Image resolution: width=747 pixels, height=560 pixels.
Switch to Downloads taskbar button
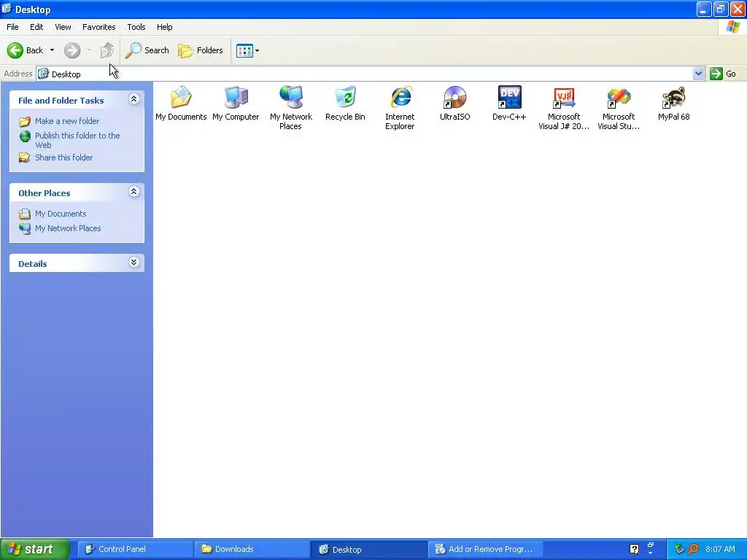pos(252,549)
